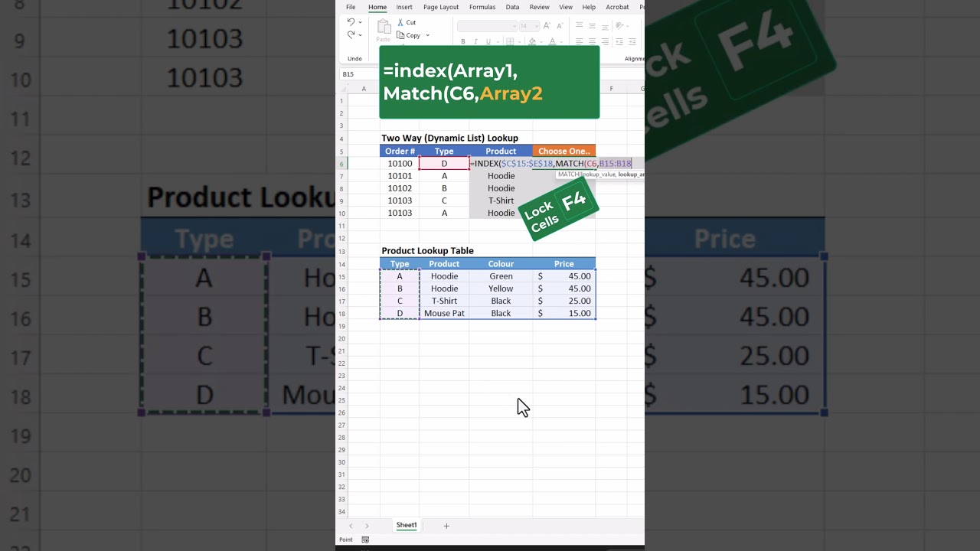This screenshot has width=980, height=551.
Task: Click the text Orientation icon
Action: click(619, 25)
